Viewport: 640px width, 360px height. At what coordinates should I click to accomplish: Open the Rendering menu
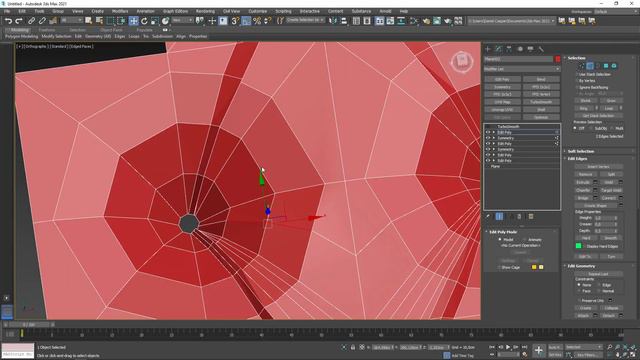coord(205,11)
